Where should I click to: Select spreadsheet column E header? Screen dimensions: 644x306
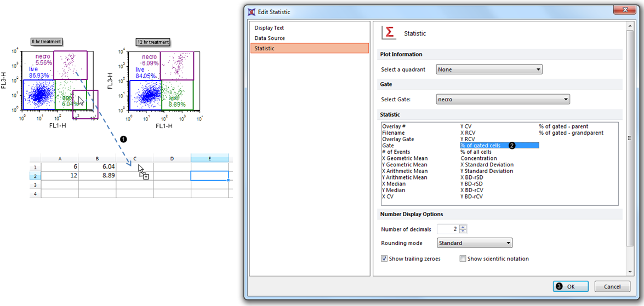point(209,159)
